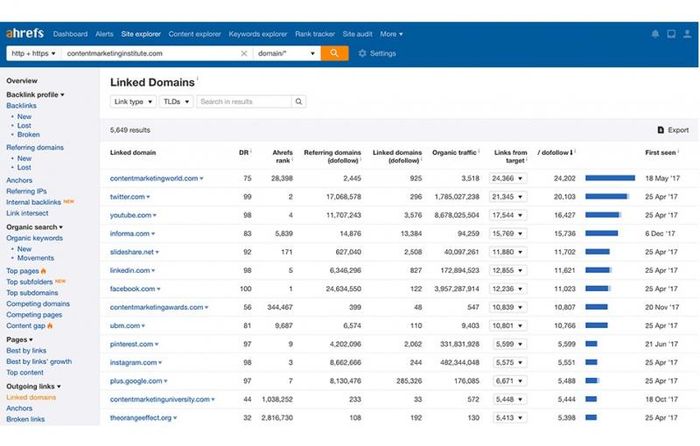Click the ahrefs logo
This screenshot has width=700, height=446.
[x=25, y=33]
